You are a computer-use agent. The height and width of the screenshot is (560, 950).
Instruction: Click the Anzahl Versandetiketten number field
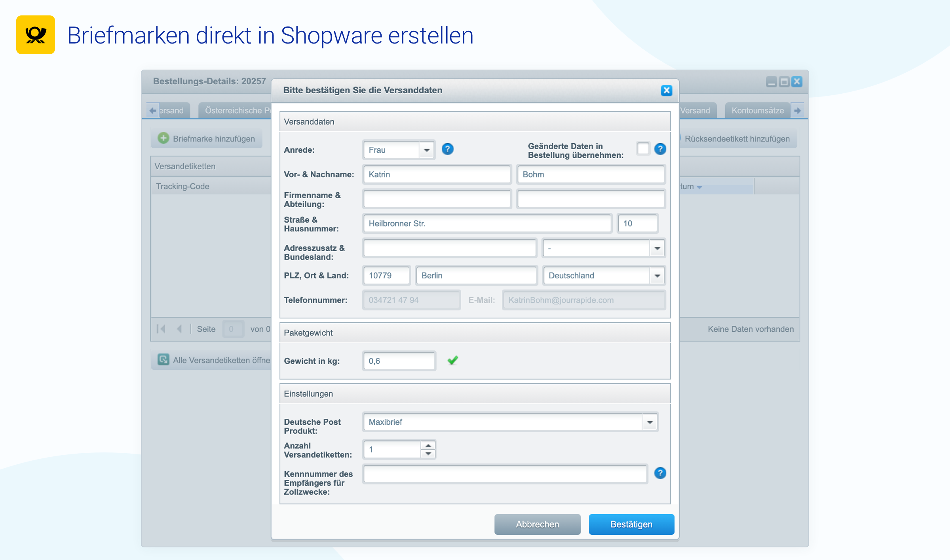click(392, 449)
